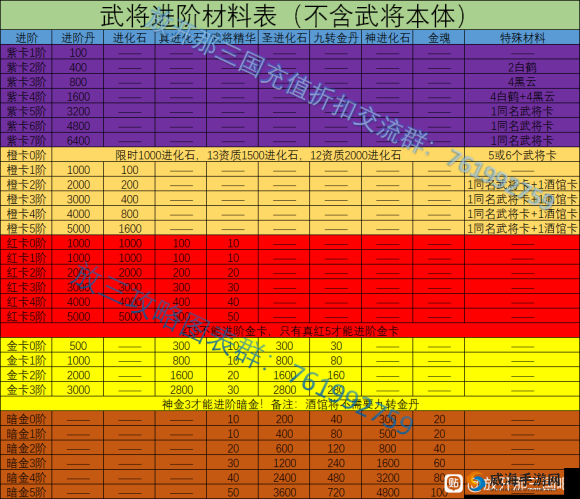Select the 金魂 20 value in 暗金0阶 row
Image resolution: width=580 pixels, height=499 pixels.
(439, 419)
